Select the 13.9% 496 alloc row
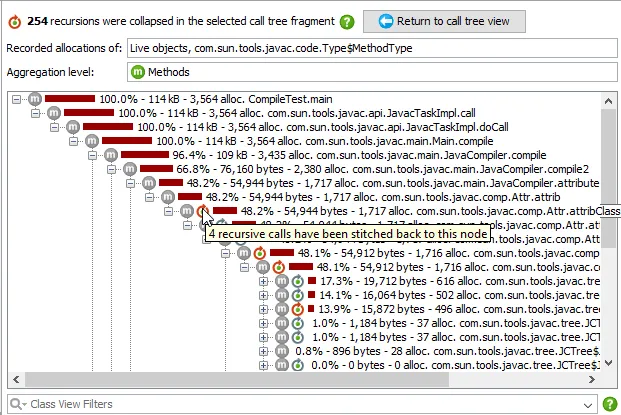The height and width of the screenshot is (415, 621). pyautogui.click(x=459, y=309)
